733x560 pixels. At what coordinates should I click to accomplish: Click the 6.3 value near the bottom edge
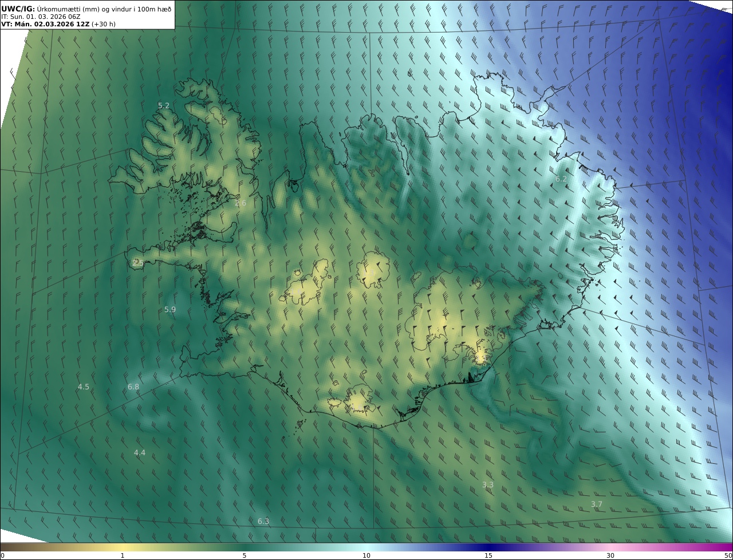pyautogui.click(x=263, y=522)
